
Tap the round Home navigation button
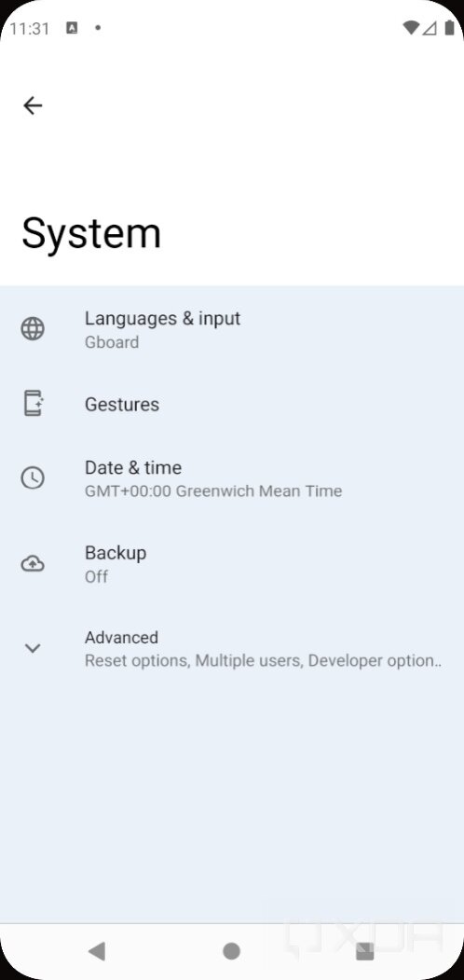coord(232,951)
